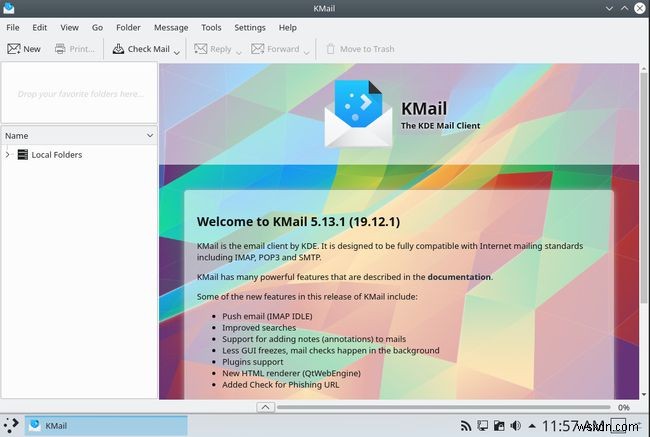Select the Local Folders entry

[57, 155]
